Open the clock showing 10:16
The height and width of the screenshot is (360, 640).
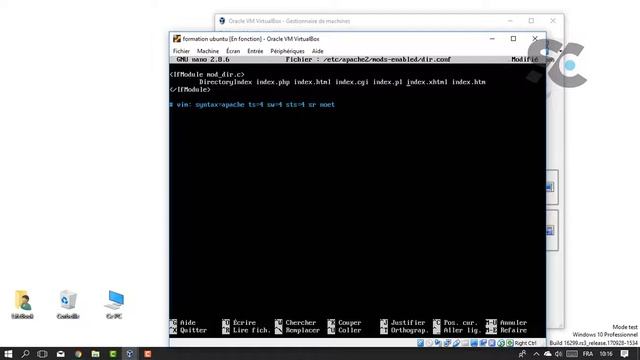(x=606, y=354)
